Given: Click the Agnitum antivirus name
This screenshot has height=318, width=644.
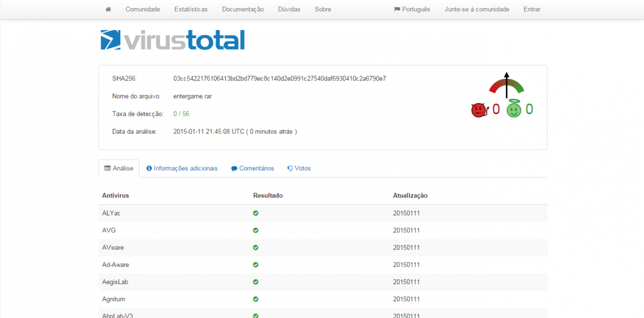Looking at the screenshot, I should point(113,299).
